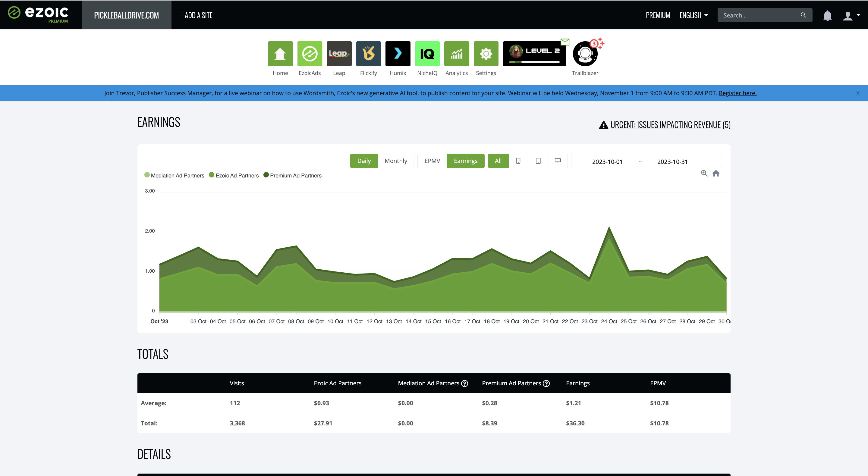This screenshot has height=476, width=868.
Task: Toggle Premium Ad Partners legend series
Action: tap(292, 176)
